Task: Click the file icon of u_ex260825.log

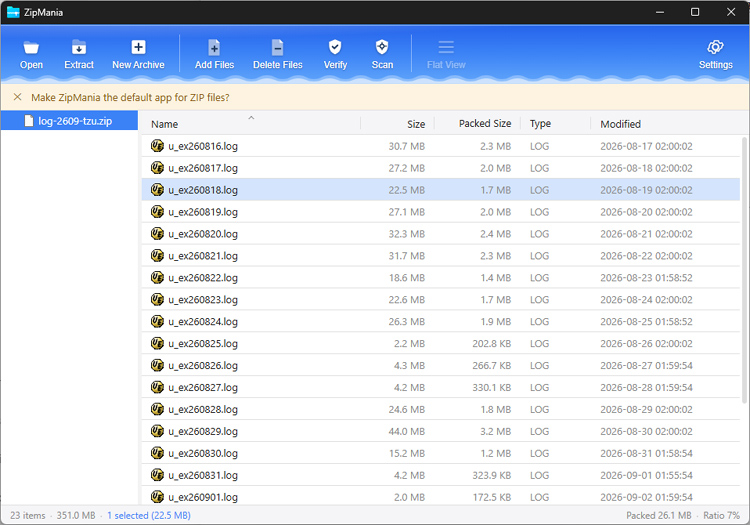Action: coord(157,344)
